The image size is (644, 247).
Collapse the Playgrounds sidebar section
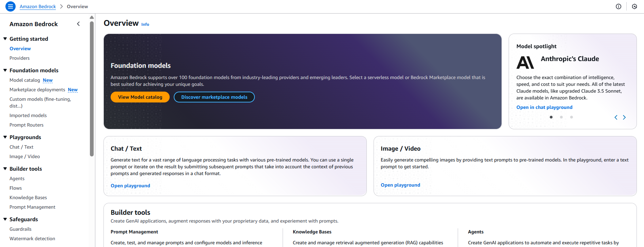pos(5,137)
